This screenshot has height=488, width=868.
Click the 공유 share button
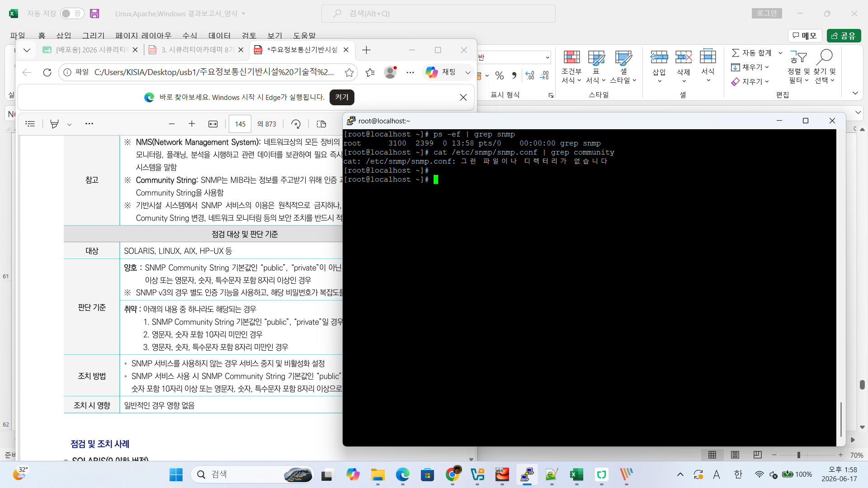pyautogui.click(x=844, y=35)
